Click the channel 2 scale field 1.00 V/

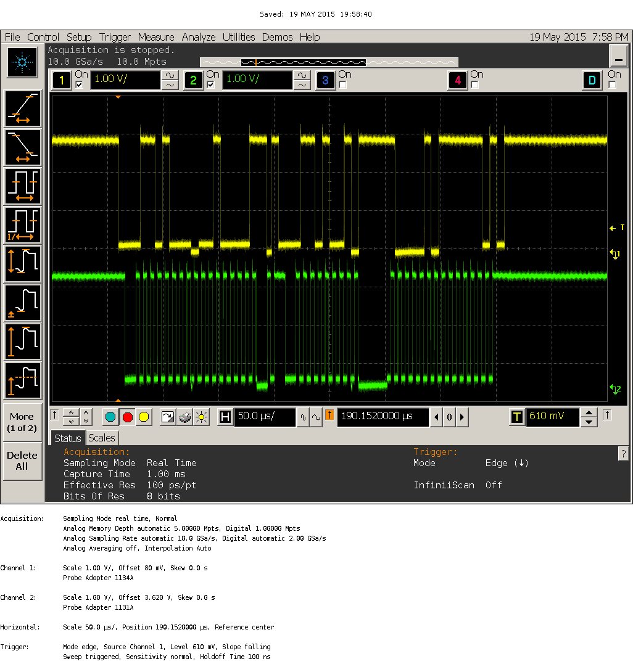(x=257, y=80)
